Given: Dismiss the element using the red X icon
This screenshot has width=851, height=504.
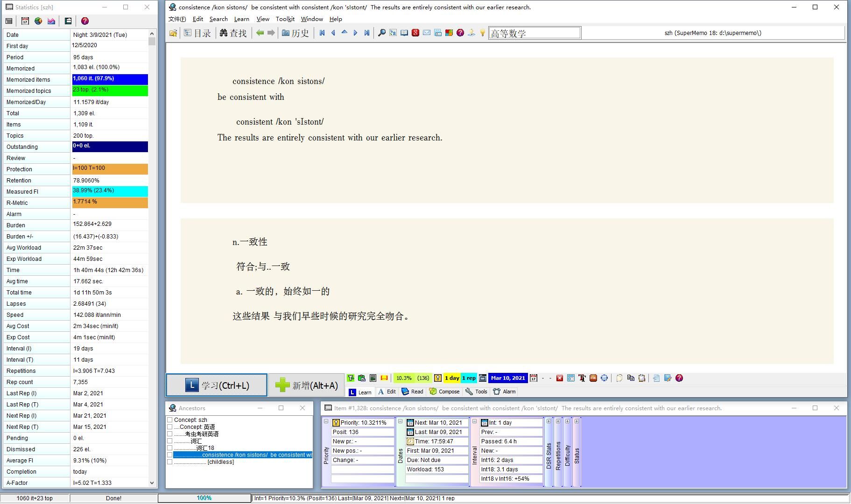Looking at the screenshot, I should (x=559, y=378).
